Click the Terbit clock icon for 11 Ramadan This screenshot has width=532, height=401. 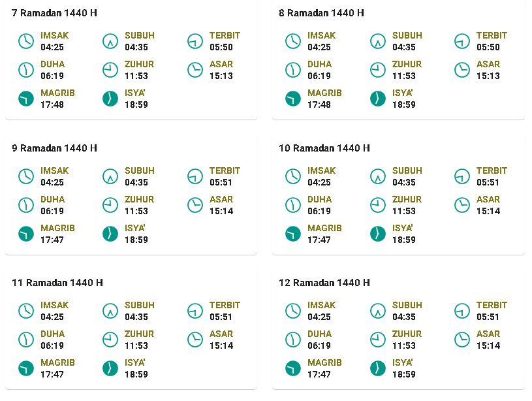tap(195, 311)
